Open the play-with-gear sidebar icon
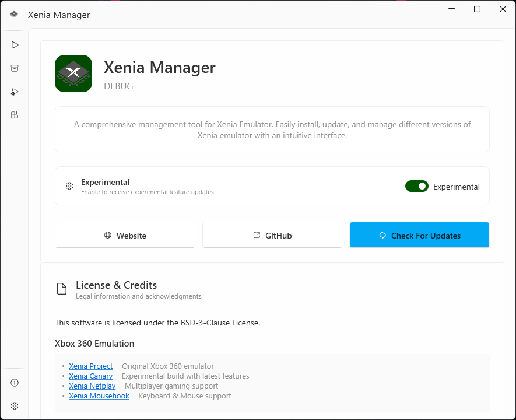This screenshot has width=516, height=420. (x=15, y=92)
